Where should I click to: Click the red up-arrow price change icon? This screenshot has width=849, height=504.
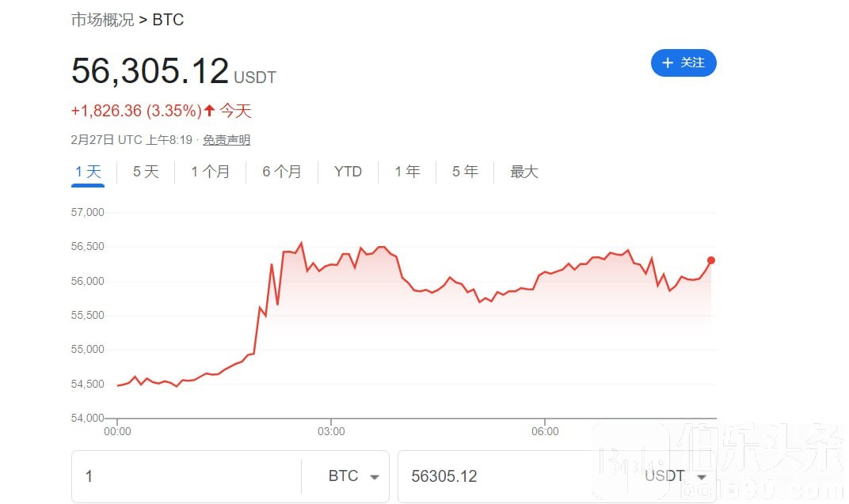[210, 110]
